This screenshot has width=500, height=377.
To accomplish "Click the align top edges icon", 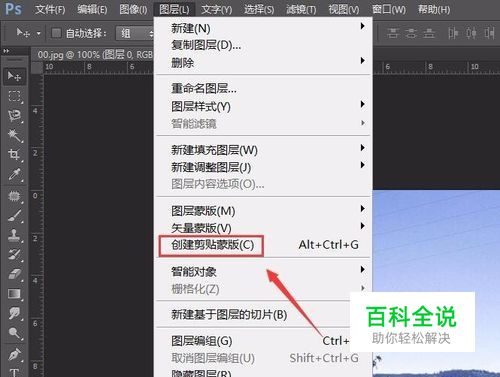I will [393, 33].
